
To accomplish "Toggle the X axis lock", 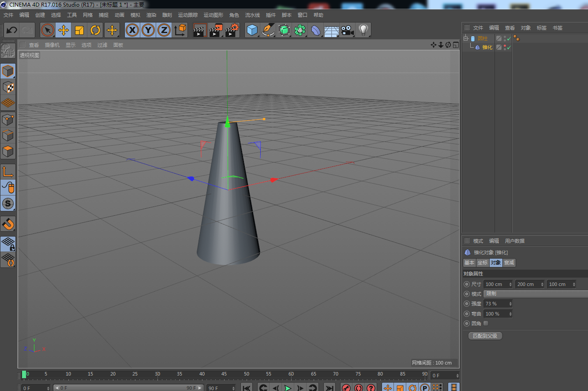I will (132, 30).
